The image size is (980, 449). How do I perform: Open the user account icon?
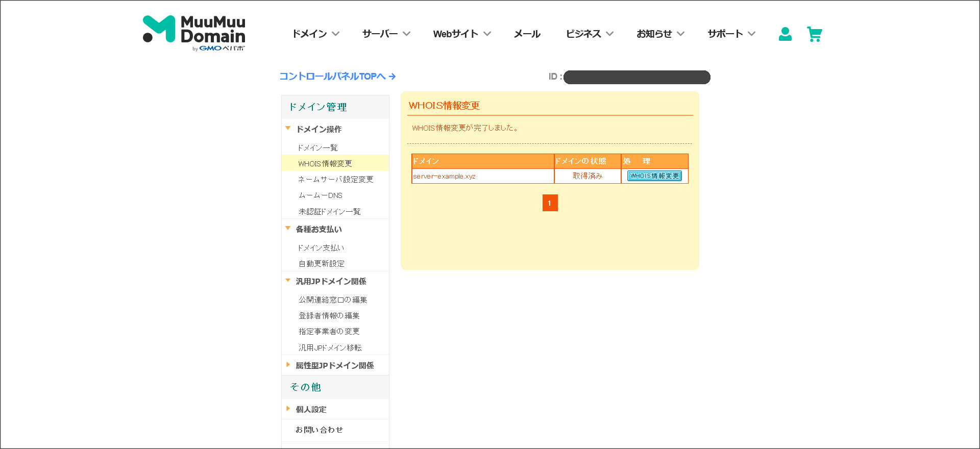pyautogui.click(x=785, y=34)
